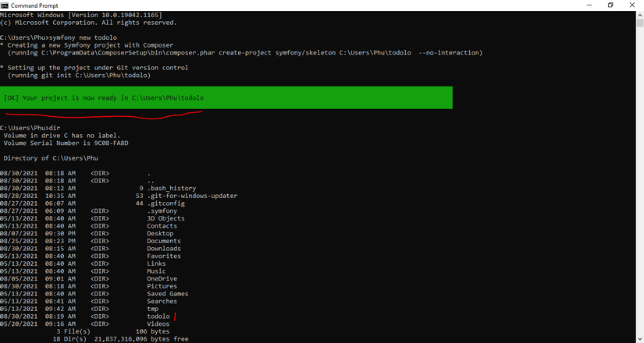This screenshot has height=343, width=644.
Task: Click the "Volume Serial Number is 9C08-FA8D" line
Action: (x=66, y=143)
